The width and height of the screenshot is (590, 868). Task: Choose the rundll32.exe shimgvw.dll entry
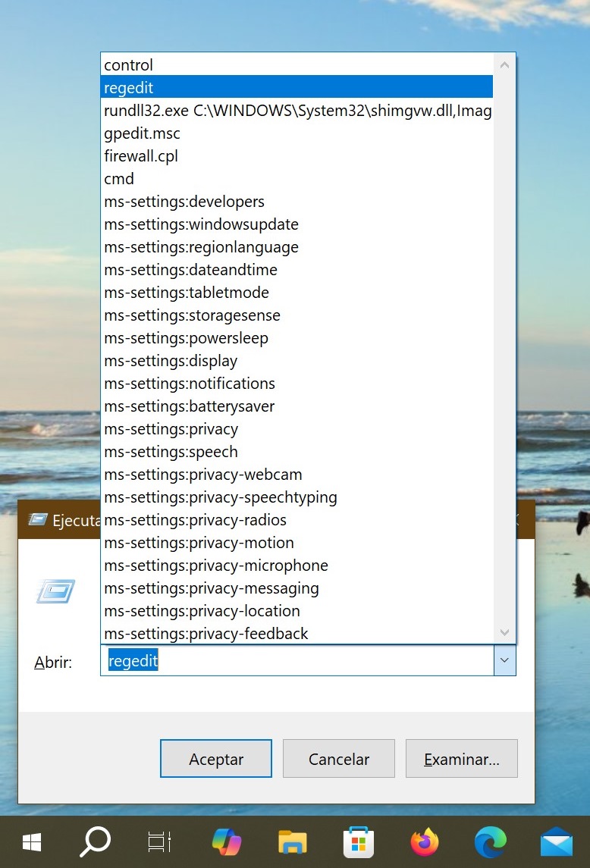pyautogui.click(x=297, y=110)
